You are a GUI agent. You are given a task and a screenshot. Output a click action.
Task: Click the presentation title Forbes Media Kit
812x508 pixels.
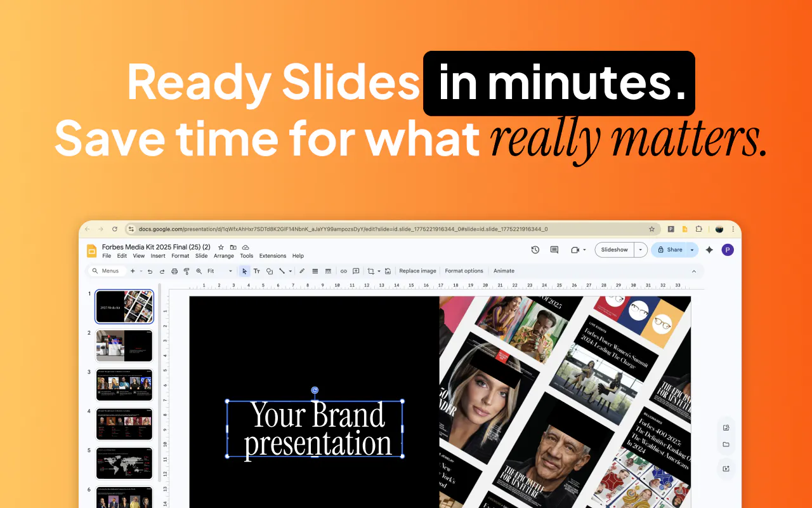point(156,247)
